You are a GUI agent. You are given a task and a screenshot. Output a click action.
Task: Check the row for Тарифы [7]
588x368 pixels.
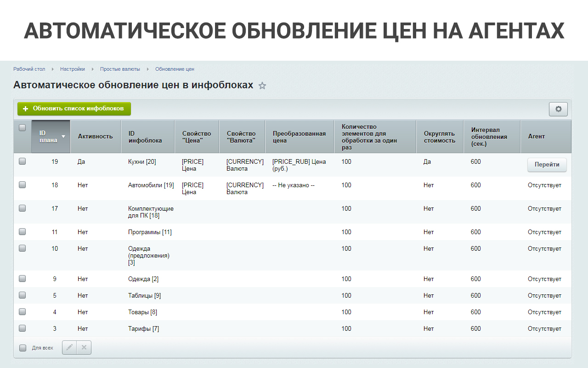click(22, 328)
